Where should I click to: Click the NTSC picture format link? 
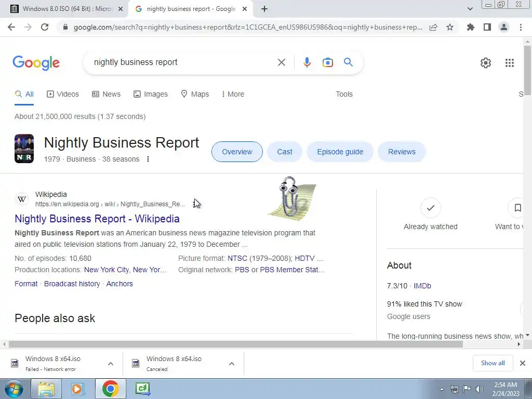(x=237, y=258)
